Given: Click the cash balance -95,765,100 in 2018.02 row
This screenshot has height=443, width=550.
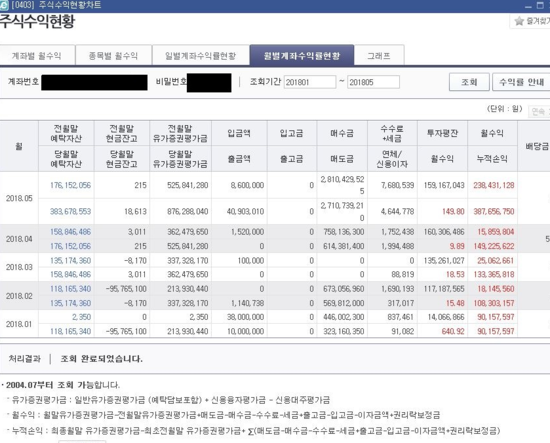Looking at the screenshot, I should [x=126, y=289].
